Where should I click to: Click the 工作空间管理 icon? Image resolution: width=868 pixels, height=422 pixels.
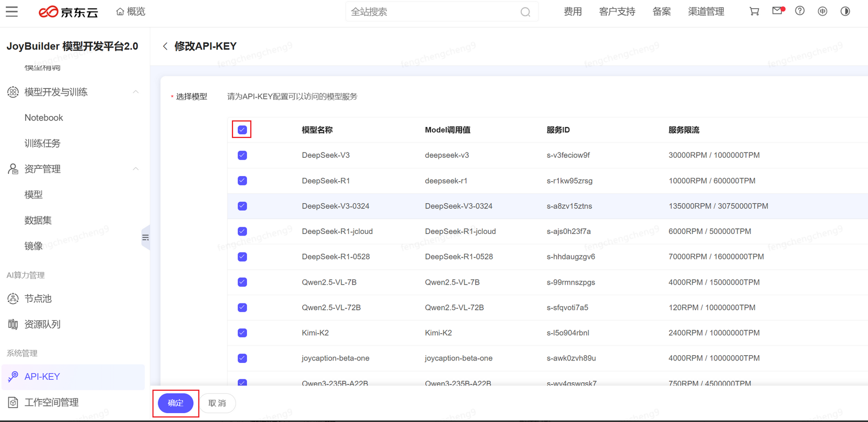[x=13, y=402]
